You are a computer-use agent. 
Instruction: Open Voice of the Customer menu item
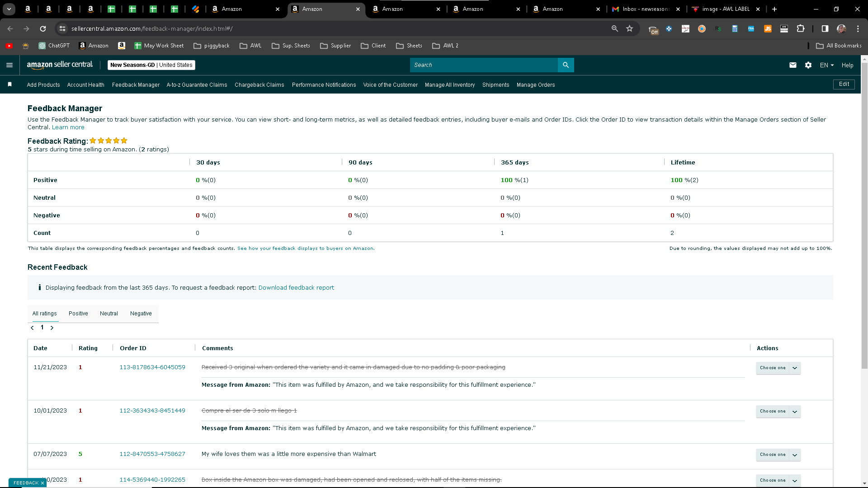(x=391, y=85)
